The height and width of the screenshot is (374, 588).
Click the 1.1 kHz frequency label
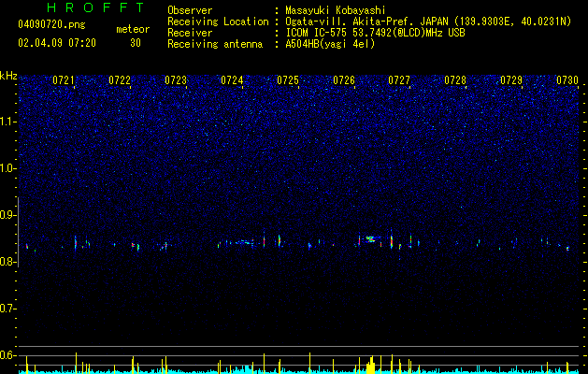7,122
